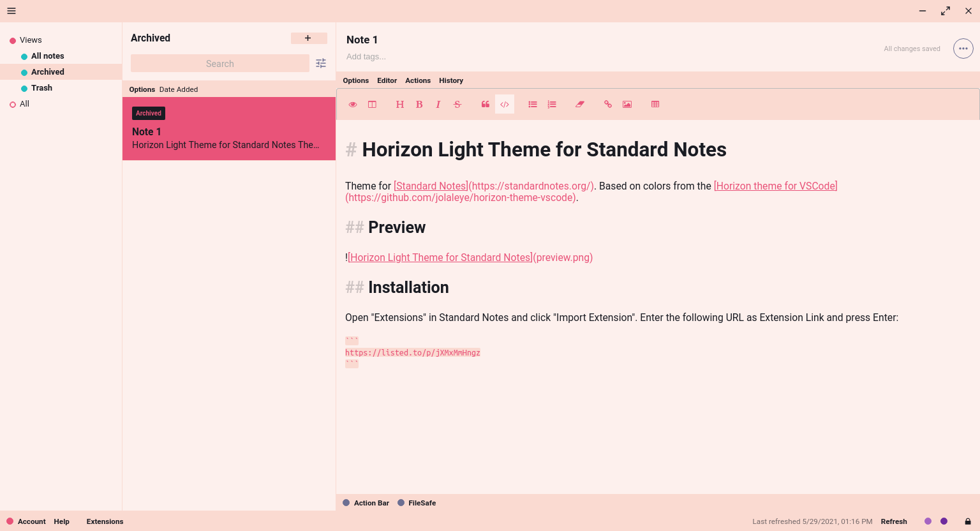Insert code block with the code icon
This screenshot has height=531, width=980.
tap(505, 105)
